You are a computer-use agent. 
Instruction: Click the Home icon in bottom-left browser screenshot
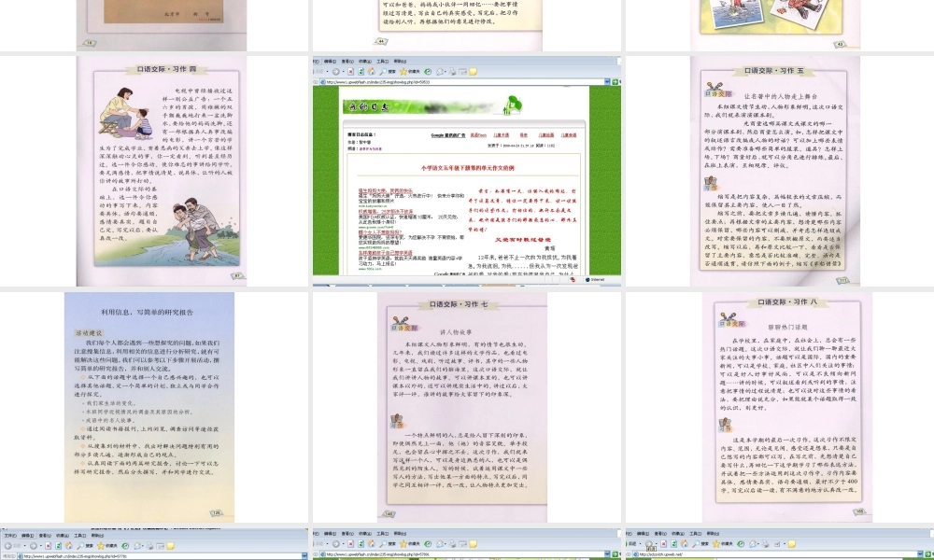69,545
